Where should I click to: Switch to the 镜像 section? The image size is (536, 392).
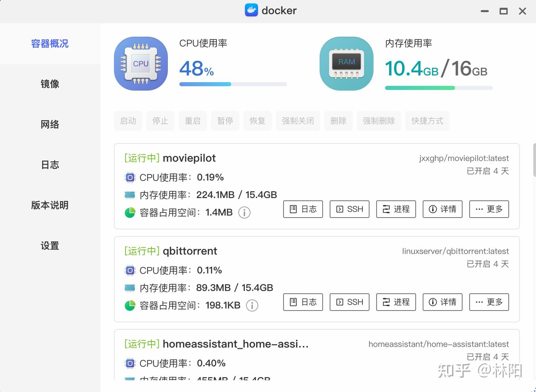point(50,84)
